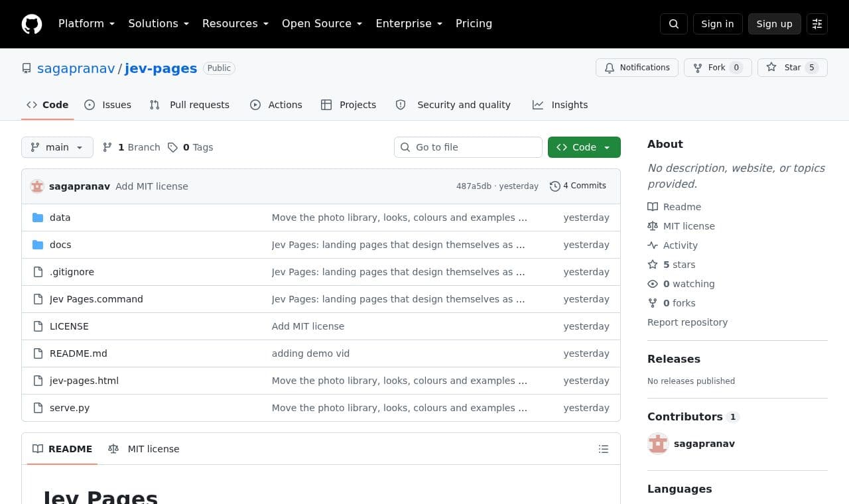
Task: Open the Pricing page
Action: (474, 24)
